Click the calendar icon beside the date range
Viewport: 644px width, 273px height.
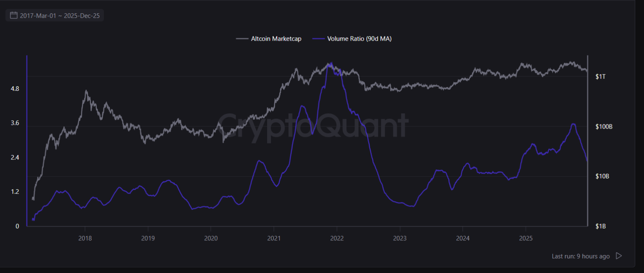pyautogui.click(x=13, y=16)
